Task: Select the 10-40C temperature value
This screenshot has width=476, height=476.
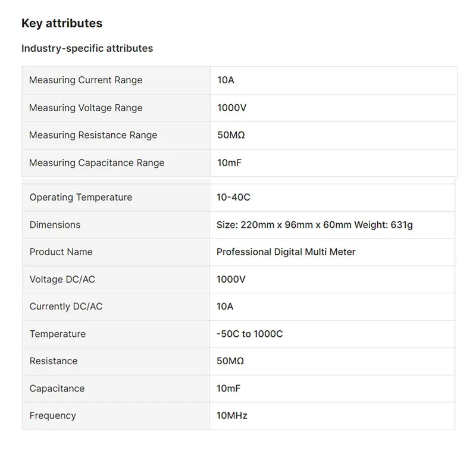Action: coord(233,198)
